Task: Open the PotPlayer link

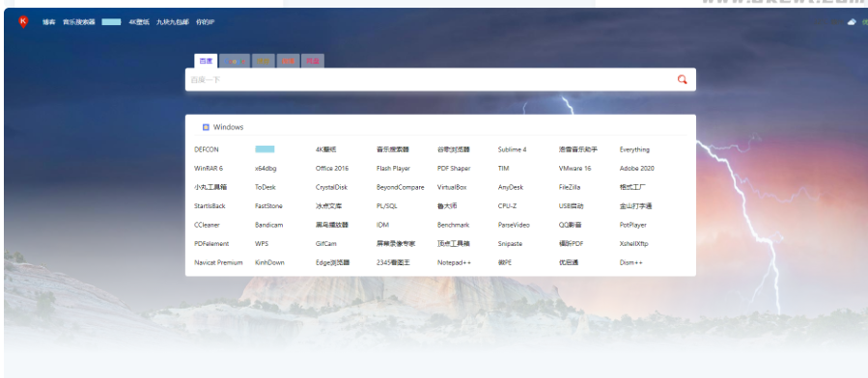Action: click(x=632, y=225)
